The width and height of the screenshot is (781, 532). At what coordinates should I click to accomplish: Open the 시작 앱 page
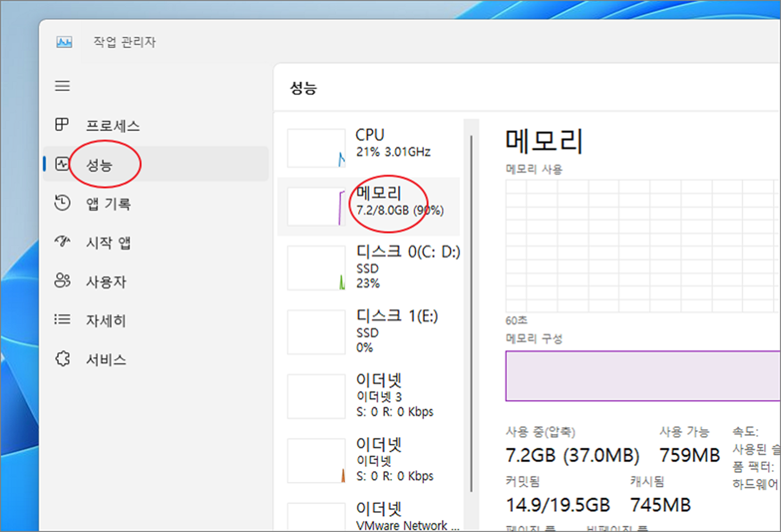point(156,242)
